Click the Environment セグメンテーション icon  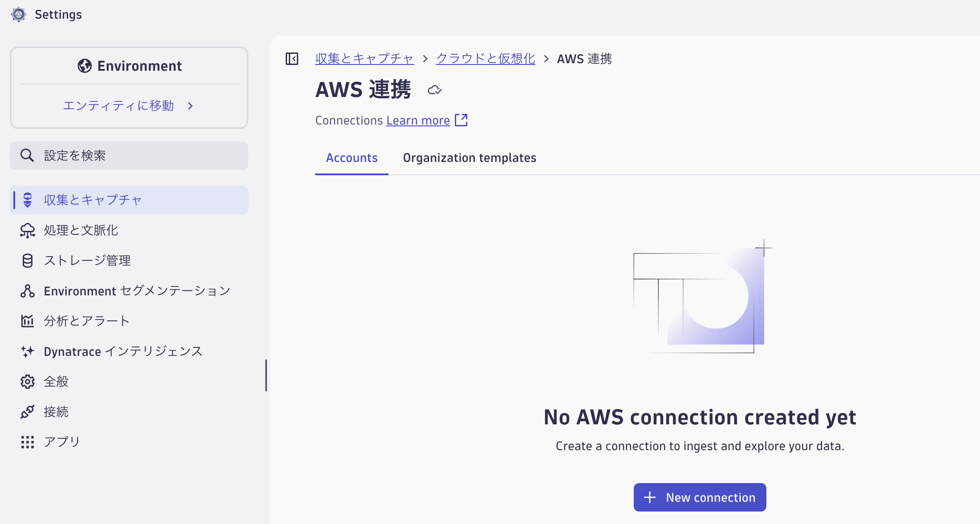tap(28, 291)
